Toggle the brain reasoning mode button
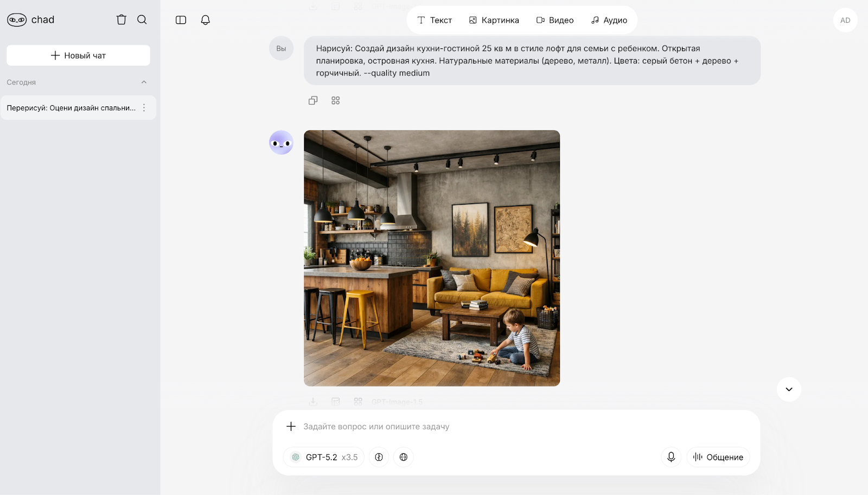 [x=379, y=457]
